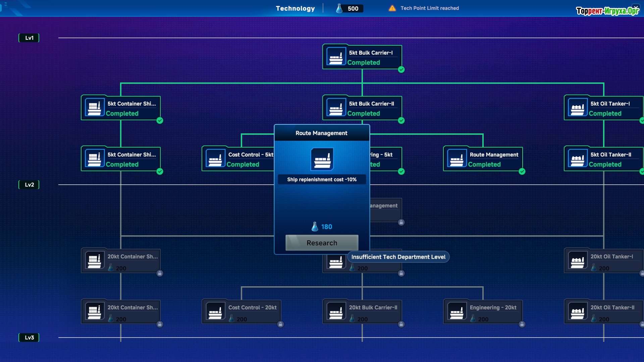The height and width of the screenshot is (362, 644).
Task: Click lock badge on 20kt Bulk Carrier-II
Action: pos(401,324)
